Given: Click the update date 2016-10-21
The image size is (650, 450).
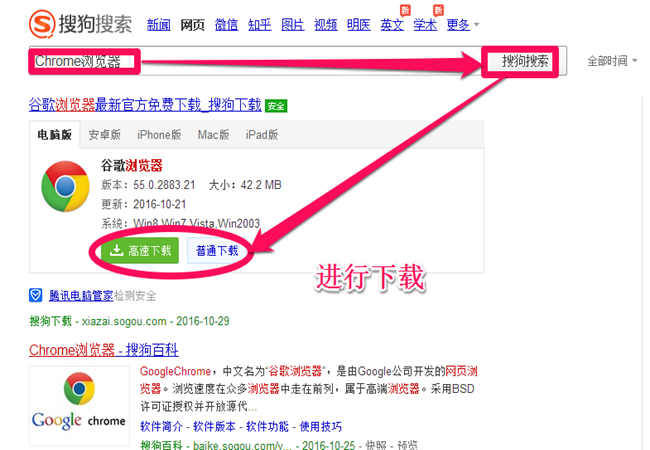Looking at the screenshot, I should click(x=160, y=204).
